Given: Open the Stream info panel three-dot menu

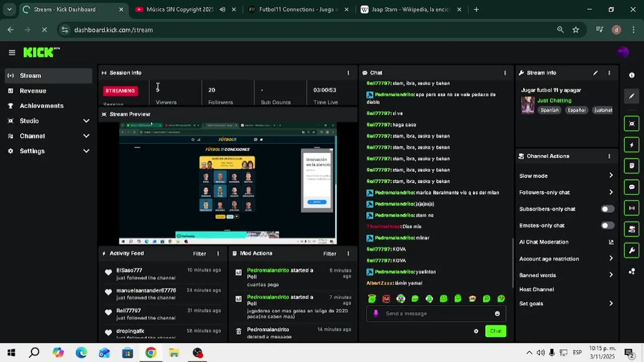Looking at the screenshot, I should [609, 73].
